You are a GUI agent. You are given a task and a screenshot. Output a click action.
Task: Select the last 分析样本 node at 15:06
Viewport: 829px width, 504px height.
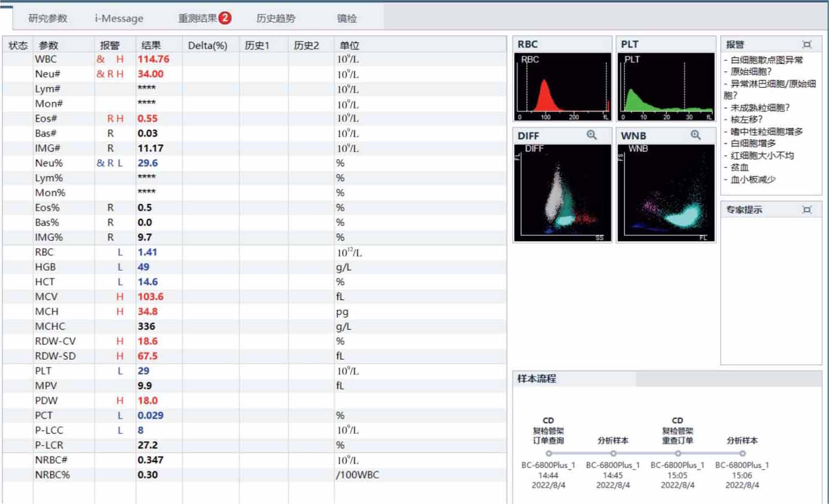(742, 453)
